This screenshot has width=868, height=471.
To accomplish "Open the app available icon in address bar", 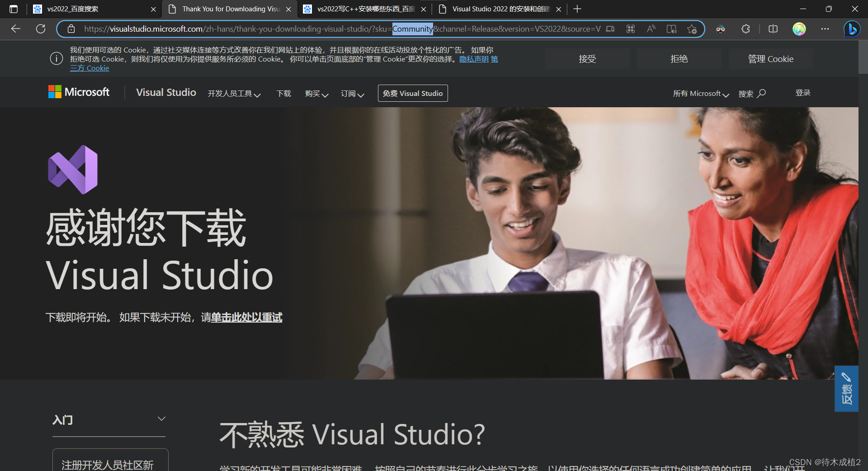I will coord(610,29).
